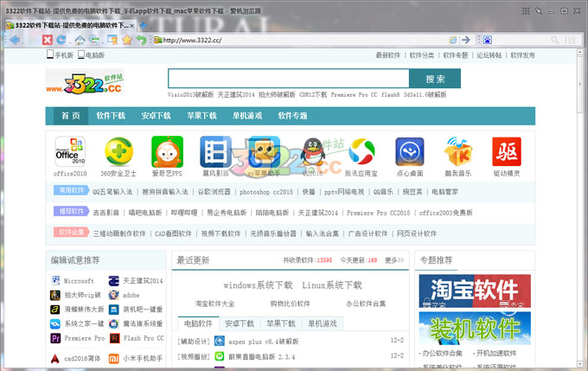
Task: Open the 天正建筑2014 recommendation in sidebar
Action: [143, 280]
